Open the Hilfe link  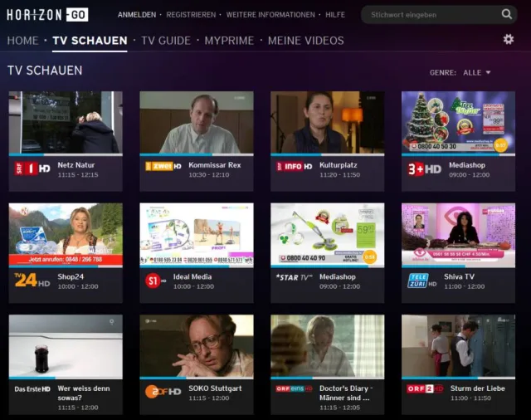pyautogui.click(x=335, y=15)
